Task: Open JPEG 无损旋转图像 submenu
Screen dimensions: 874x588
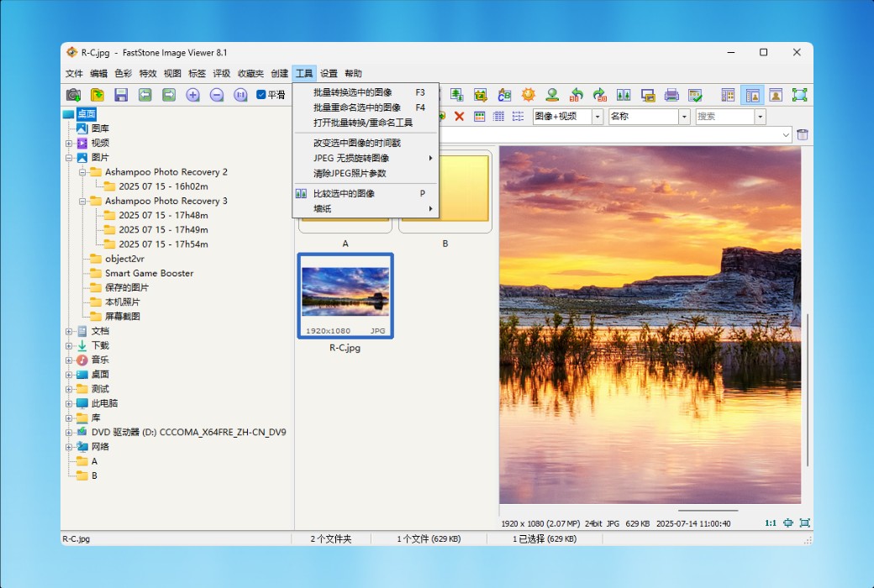Action: 366,158
